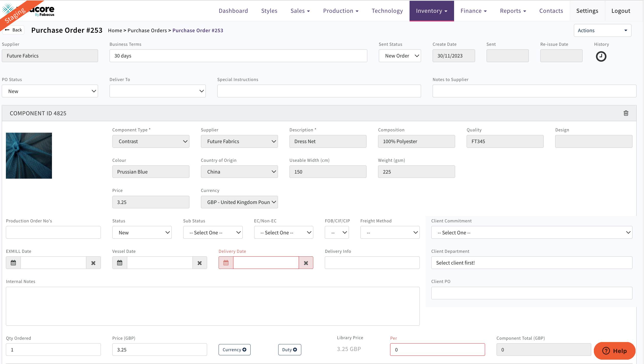Open the History clock icon
644x364 pixels.
point(601,56)
